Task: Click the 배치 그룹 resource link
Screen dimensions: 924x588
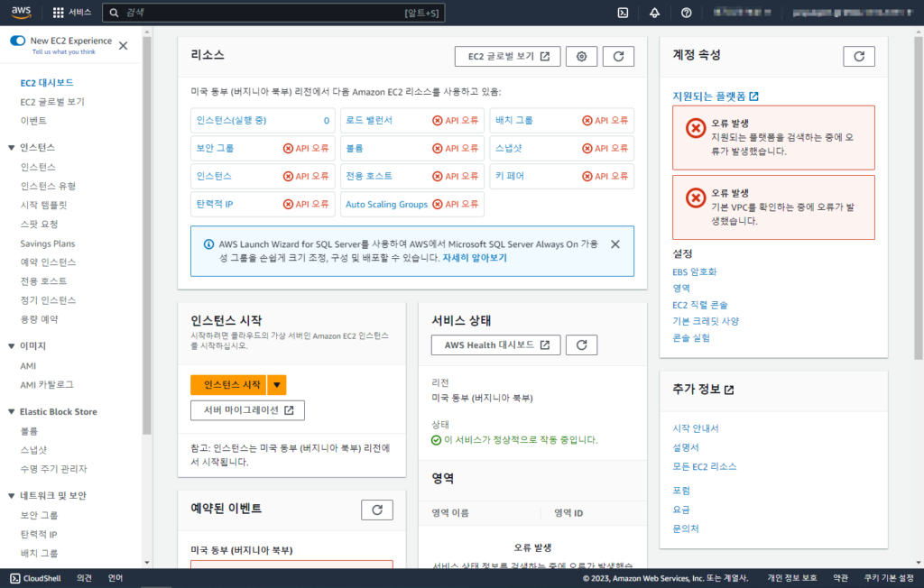Action: tap(513, 120)
